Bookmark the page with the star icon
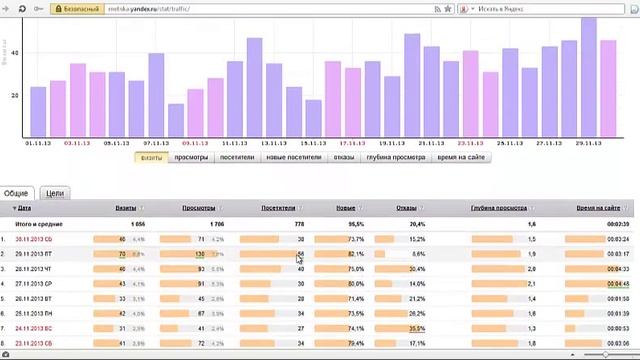Image resolution: width=640 pixels, height=360 pixels. pyautogui.click(x=448, y=9)
